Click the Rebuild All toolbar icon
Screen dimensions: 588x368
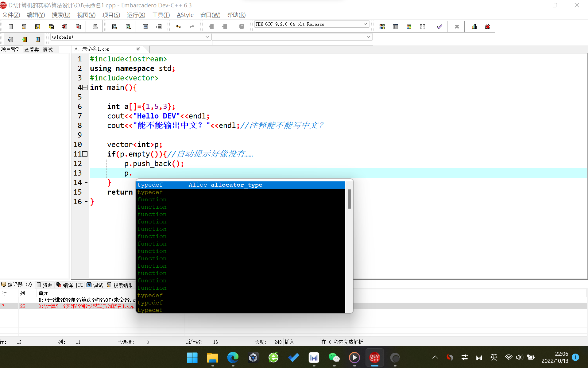(x=423, y=27)
